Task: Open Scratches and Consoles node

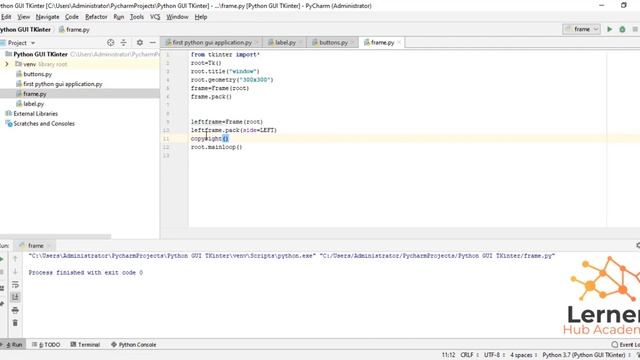Action: [44, 123]
